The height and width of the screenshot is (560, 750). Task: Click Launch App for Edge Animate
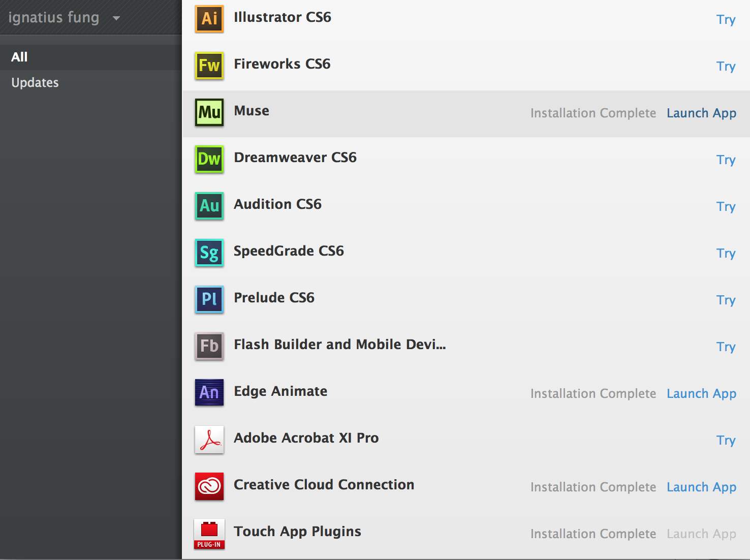(702, 393)
